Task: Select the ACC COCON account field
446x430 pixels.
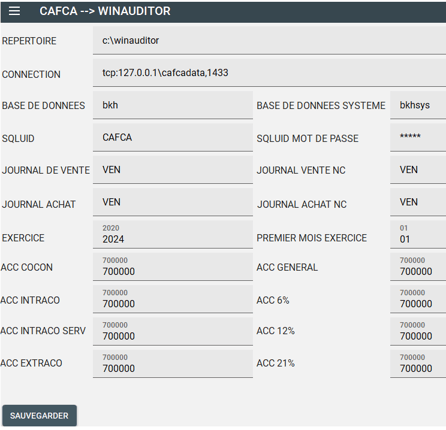Action: click(173, 267)
